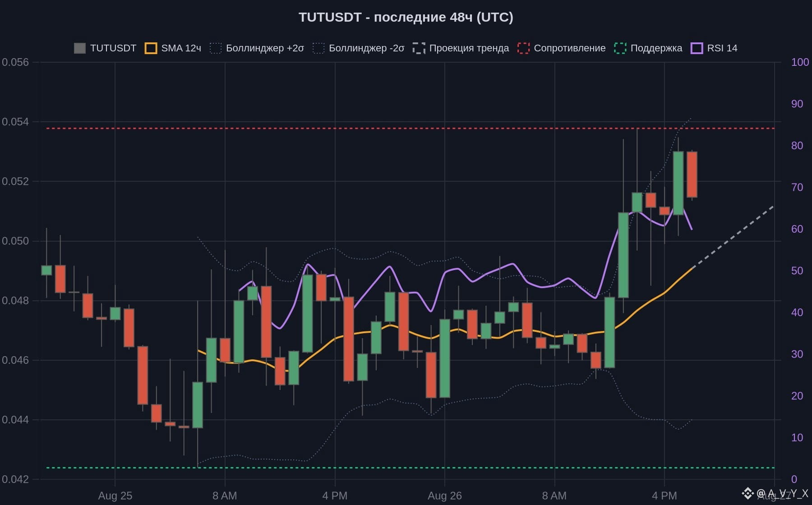The height and width of the screenshot is (505, 812).
Task: Click the "Aug 26" date axis label
Action: (445, 496)
